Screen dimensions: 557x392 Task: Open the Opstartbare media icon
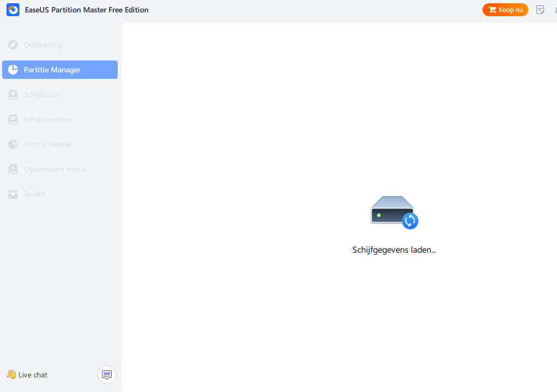[13, 169]
